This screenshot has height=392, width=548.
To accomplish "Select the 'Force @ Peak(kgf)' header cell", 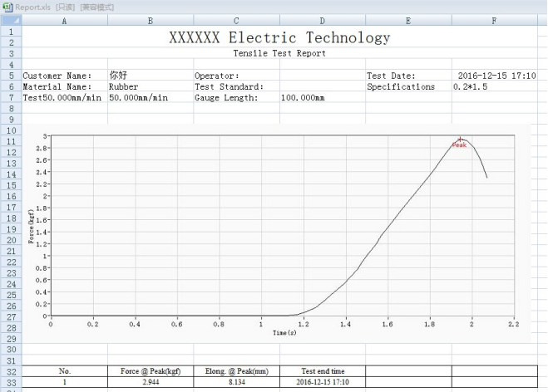I will coord(150,371).
